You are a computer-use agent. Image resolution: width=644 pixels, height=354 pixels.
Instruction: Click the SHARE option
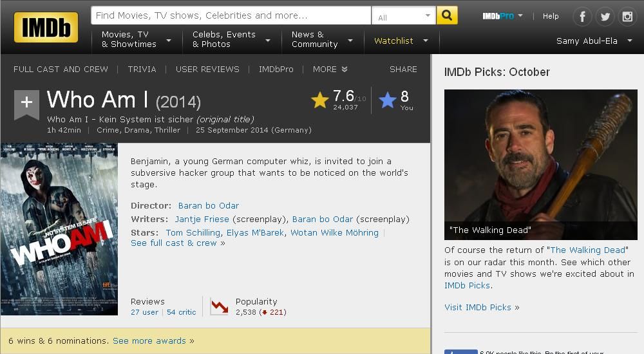point(403,70)
